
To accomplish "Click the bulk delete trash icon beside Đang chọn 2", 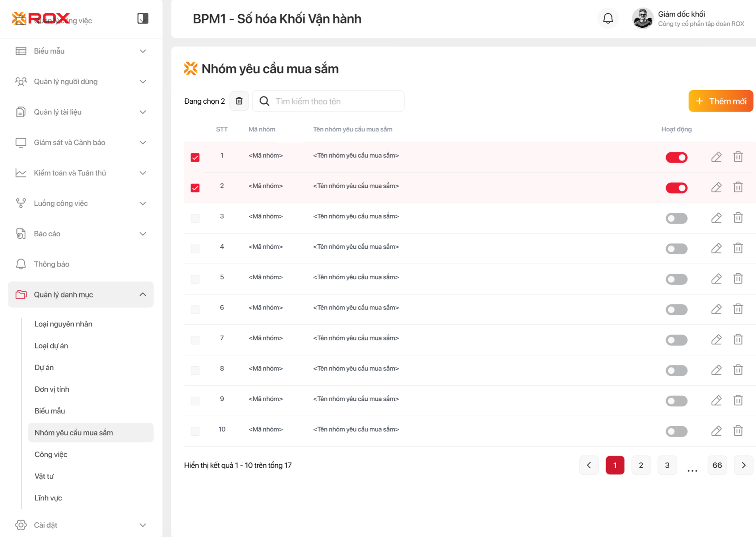I will (x=239, y=101).
